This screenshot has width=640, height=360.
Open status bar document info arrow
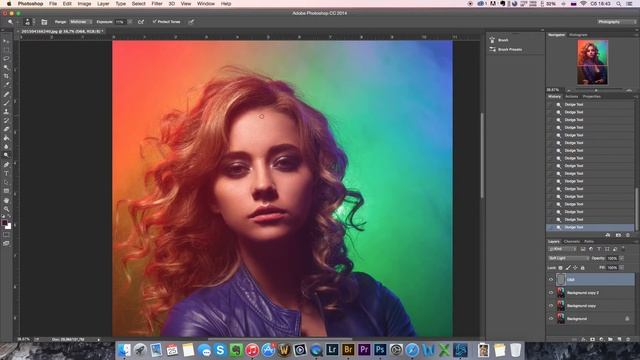98,339
